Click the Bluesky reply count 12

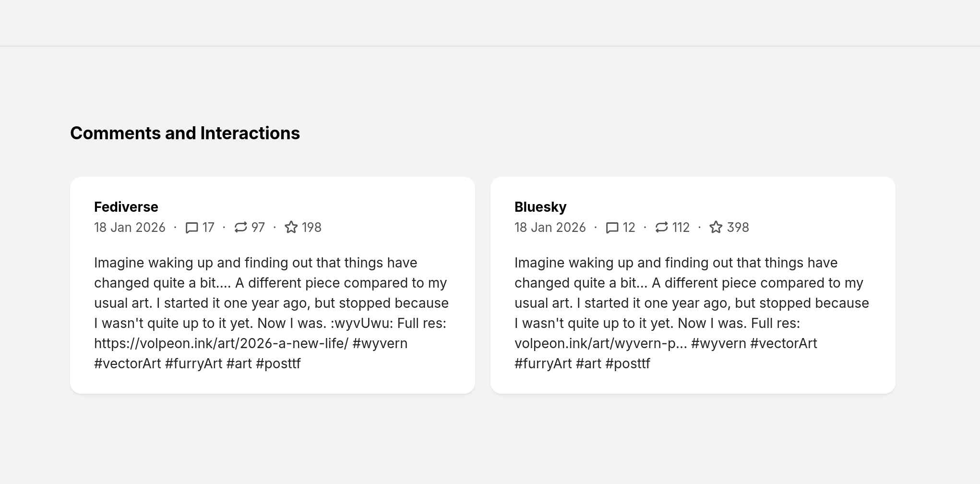tap(629, 228)
